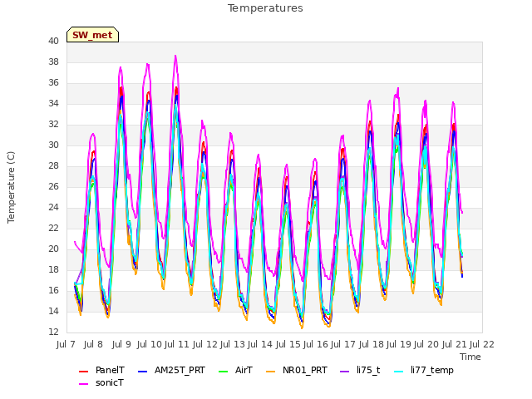This screenshot has width=532, height=399.
Task: Click the Jul 17 tick label
Action: (x=343, y=344)
